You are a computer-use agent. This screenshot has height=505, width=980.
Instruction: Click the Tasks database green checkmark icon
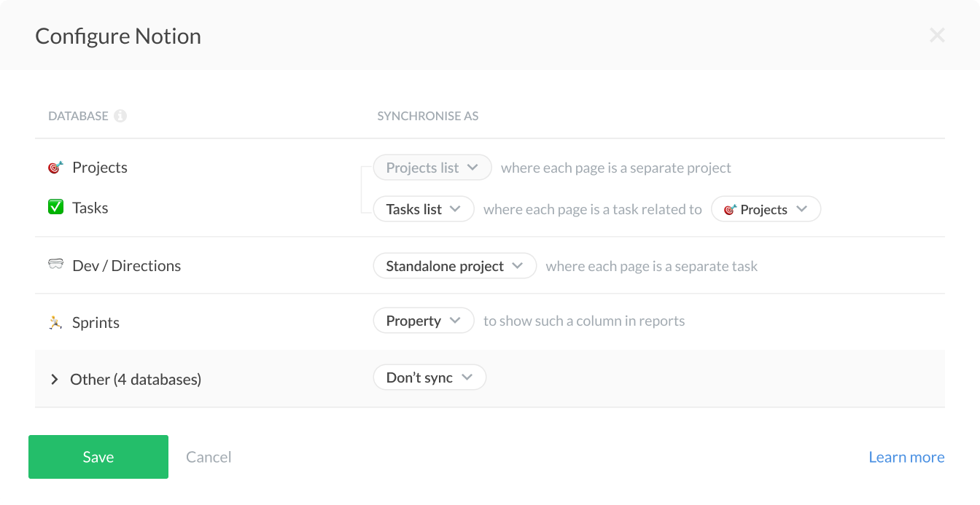click(55, 207)
